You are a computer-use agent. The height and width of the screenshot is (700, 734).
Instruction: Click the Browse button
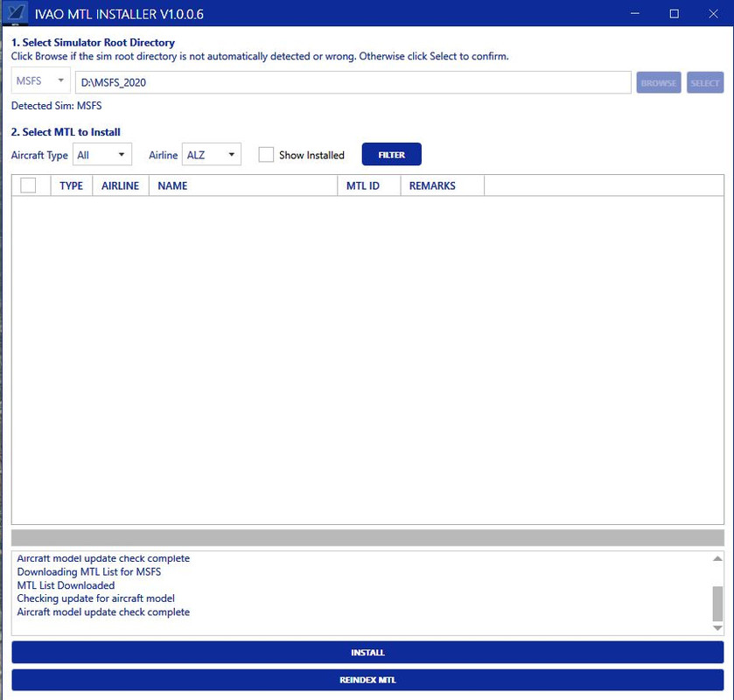tap(658, 83)
